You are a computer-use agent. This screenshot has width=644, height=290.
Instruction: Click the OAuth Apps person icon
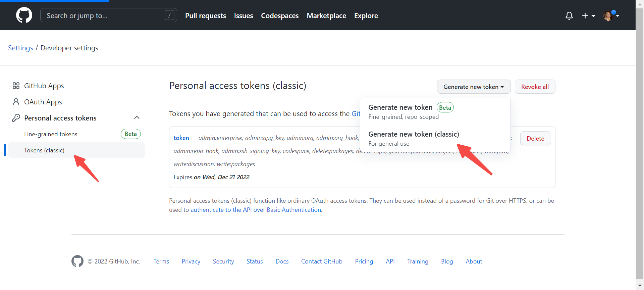(x=16, y=102)
